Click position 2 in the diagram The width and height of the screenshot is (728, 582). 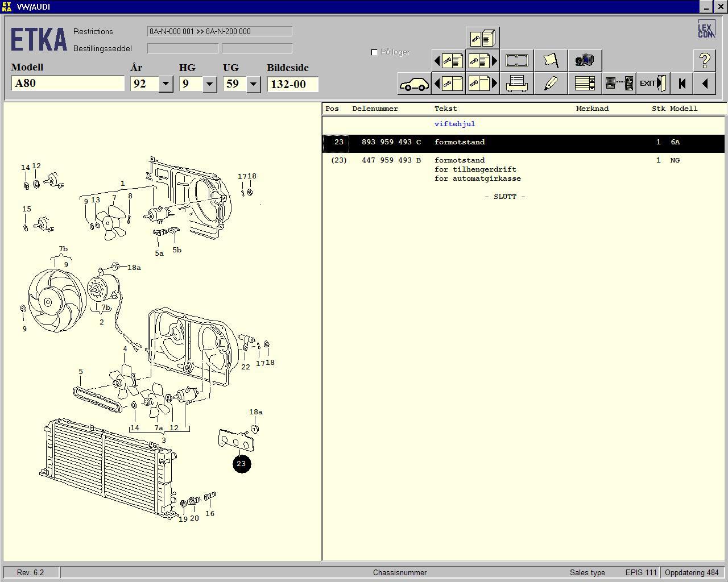pyautogui.click(x=102, y=322)
